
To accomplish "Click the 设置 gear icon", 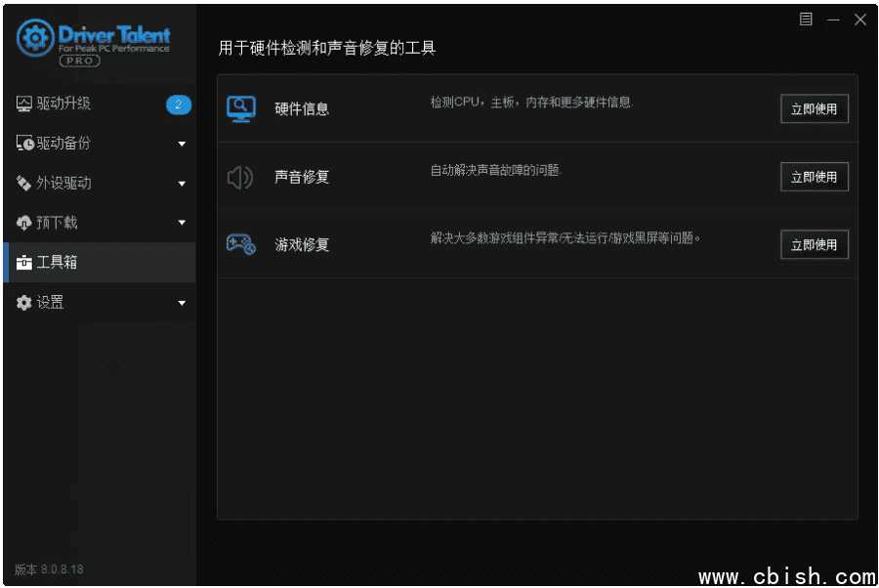I will click(23, 303).
